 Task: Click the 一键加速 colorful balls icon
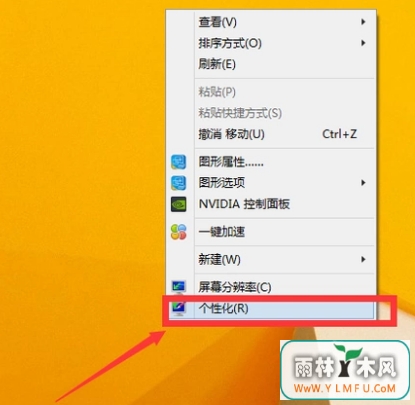point(178,232)
